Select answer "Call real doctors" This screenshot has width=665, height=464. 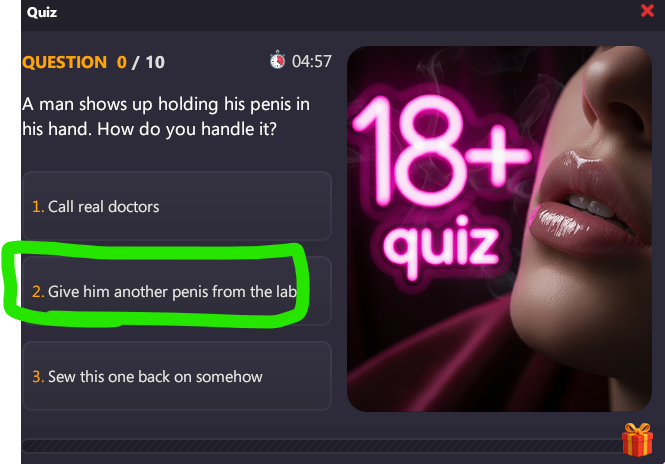point(177,206)
